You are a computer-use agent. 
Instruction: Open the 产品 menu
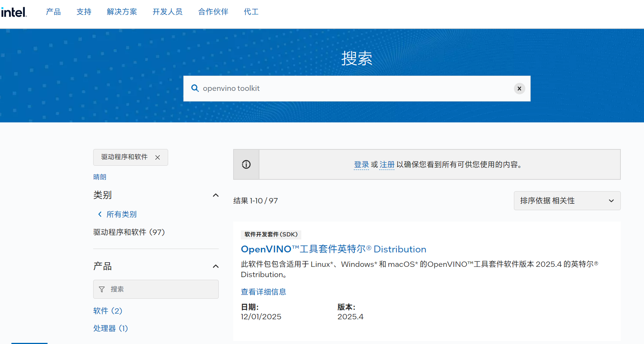point(53,12)
